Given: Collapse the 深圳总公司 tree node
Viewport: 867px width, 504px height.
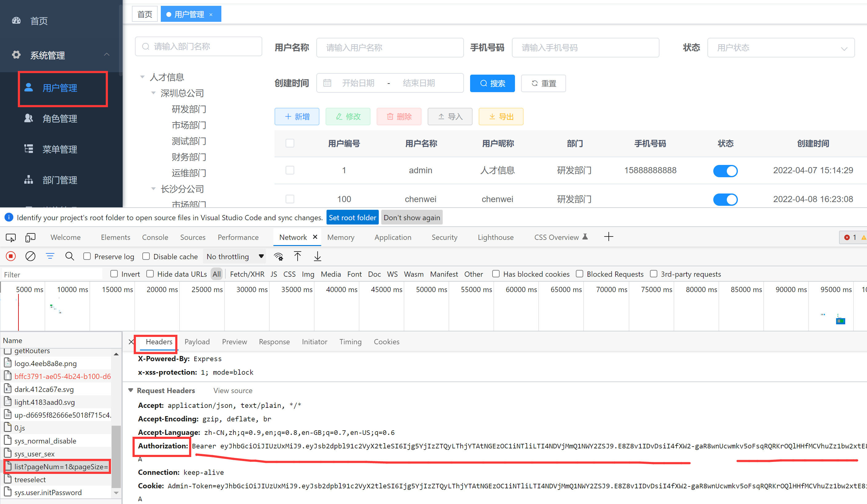Looking at the screenshot, I should point(153,93).
